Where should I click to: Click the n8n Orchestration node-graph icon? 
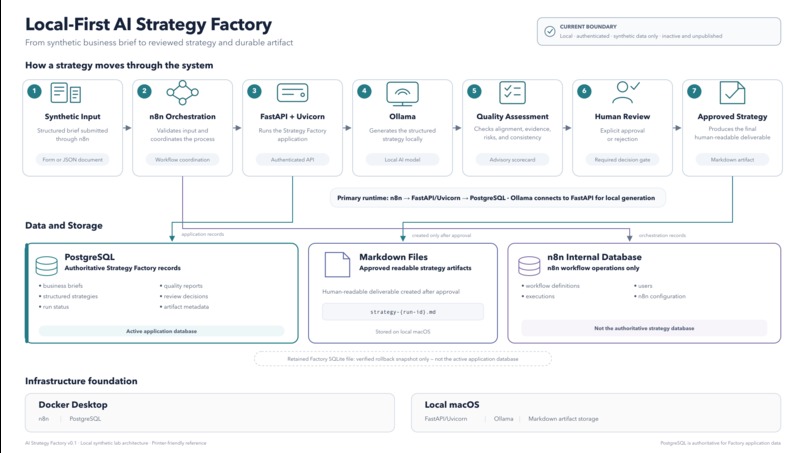click(x=182, y=93)
